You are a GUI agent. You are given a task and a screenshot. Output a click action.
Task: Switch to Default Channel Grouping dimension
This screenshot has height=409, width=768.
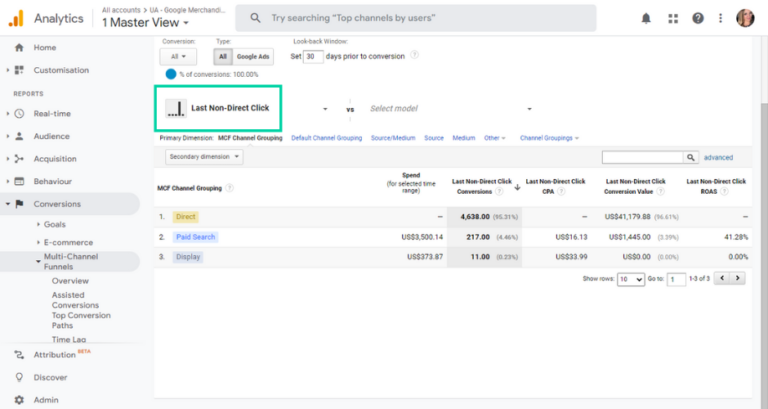click(327, 138)
